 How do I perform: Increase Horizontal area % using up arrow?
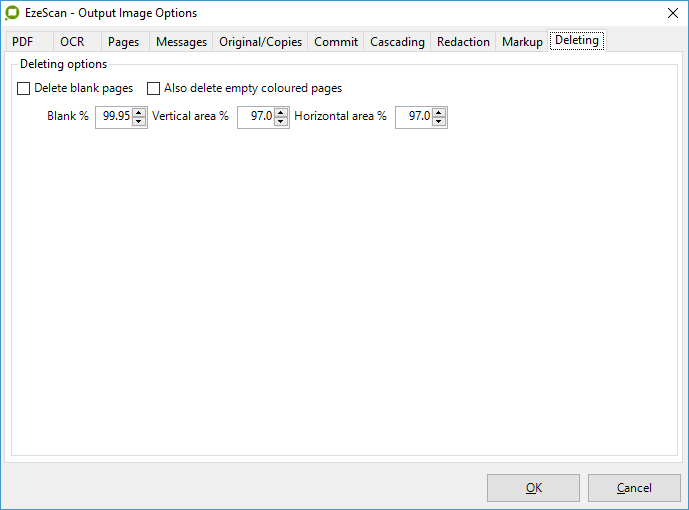point(439,112)
